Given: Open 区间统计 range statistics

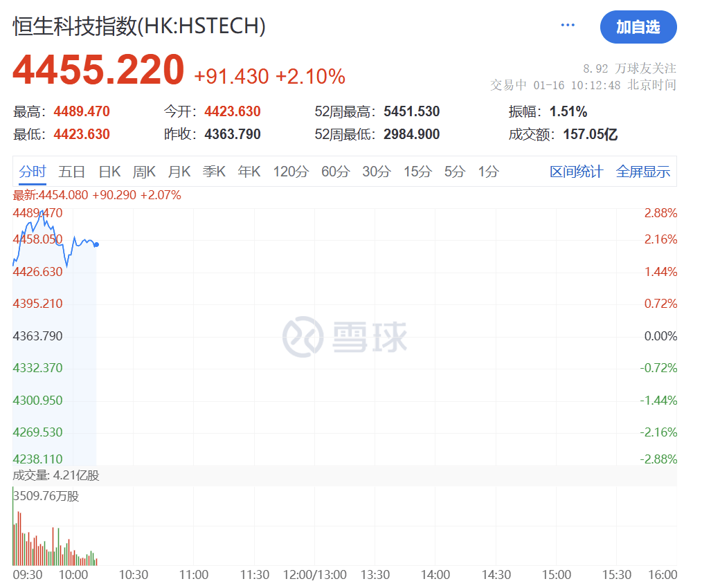Looking at the screenshot, I should (x=576, y=172).
